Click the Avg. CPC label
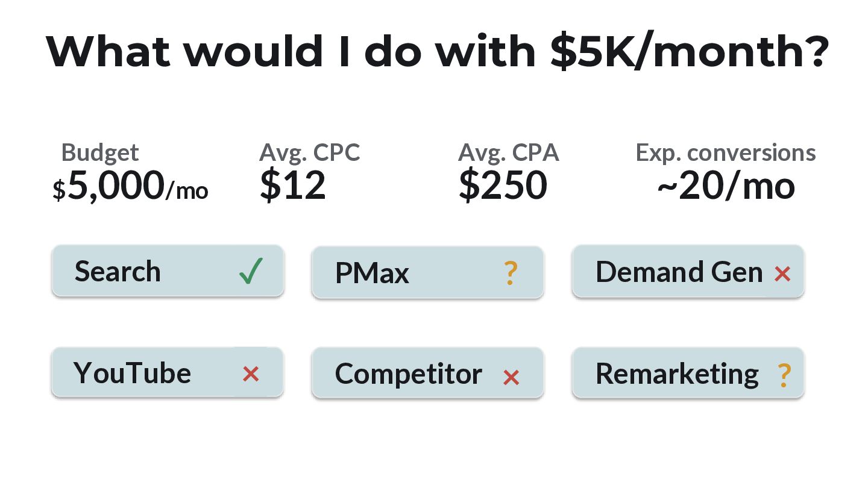Screen dimensions: 868x488 (310, 153)
